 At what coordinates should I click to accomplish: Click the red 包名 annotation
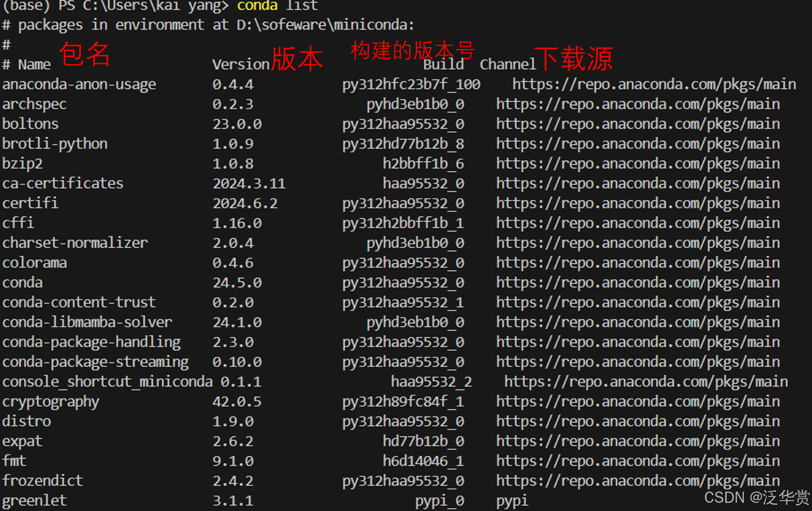pos(84,54)
